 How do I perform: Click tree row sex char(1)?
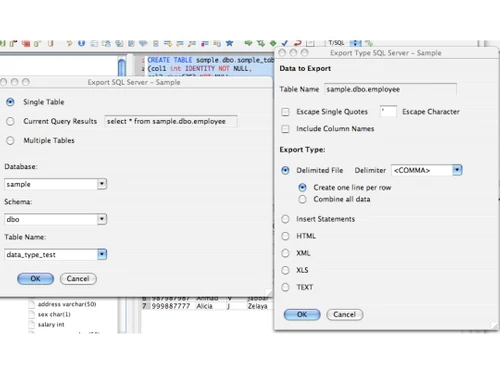[54, 314]
